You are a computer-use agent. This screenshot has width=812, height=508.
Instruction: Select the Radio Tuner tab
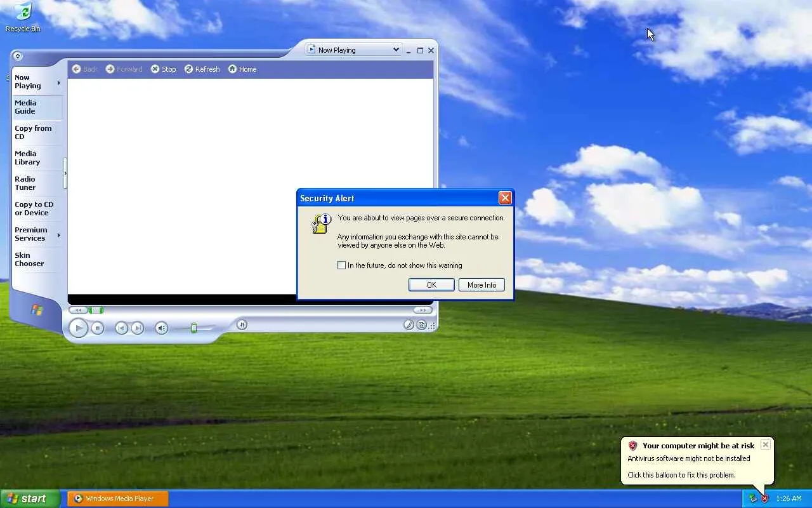[37, 183]
